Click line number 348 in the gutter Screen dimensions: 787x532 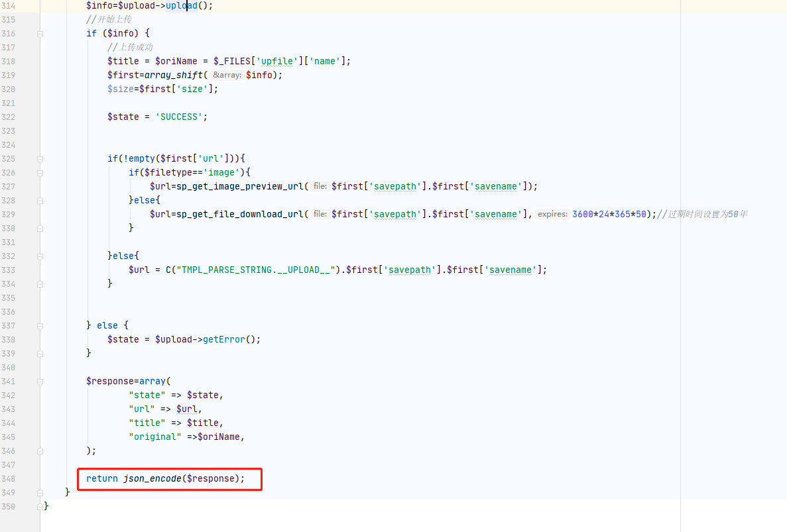[x=9, y=479]
